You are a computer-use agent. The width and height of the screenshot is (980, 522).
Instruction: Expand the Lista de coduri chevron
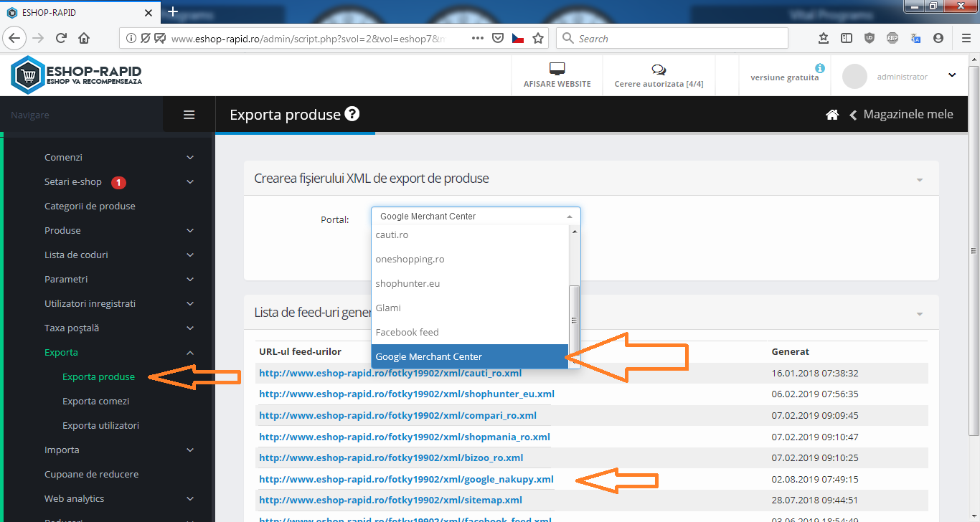pos(190,255)
